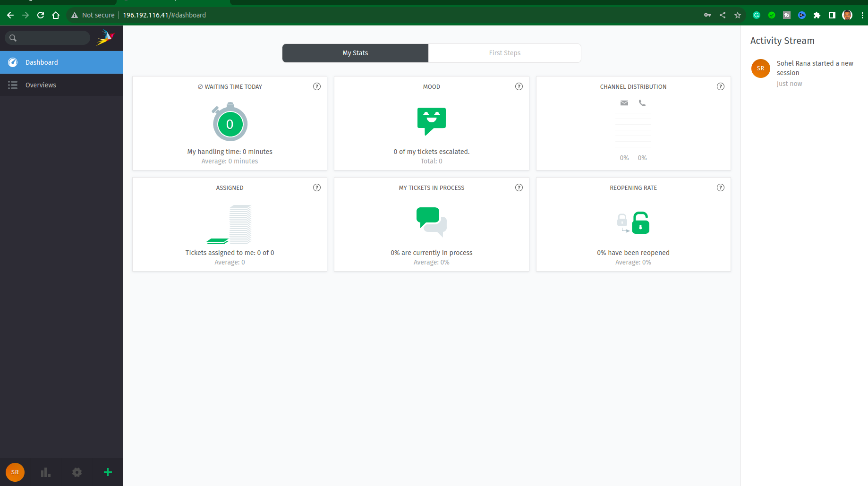
Task: Bookmark this page with star icon
Action: tap(738, 15)
